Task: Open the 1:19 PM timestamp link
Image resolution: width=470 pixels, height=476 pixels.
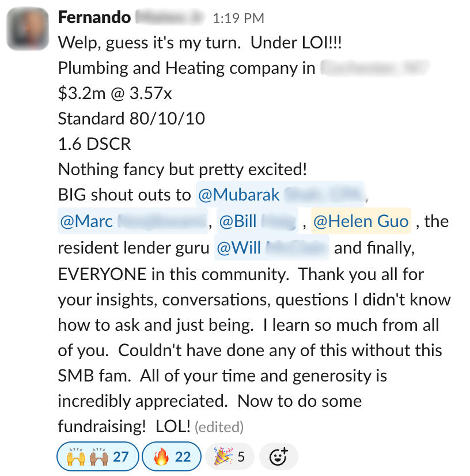Action: click(238, 18)
